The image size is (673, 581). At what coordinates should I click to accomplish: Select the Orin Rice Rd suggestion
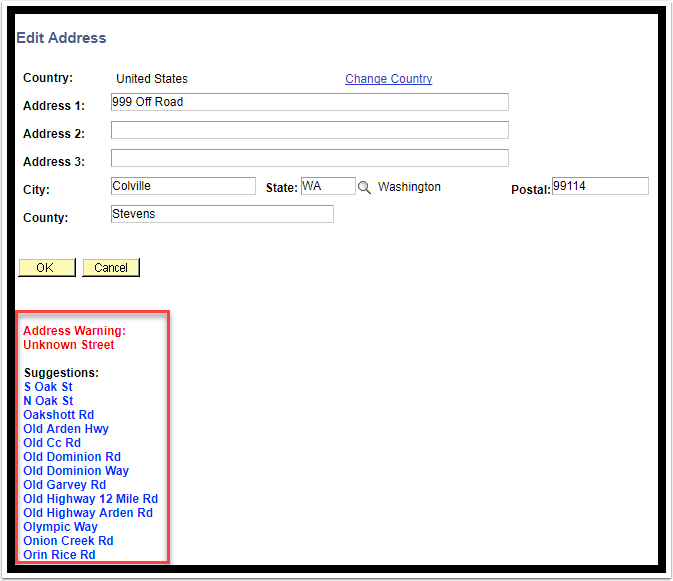click(x=59, y=555)
